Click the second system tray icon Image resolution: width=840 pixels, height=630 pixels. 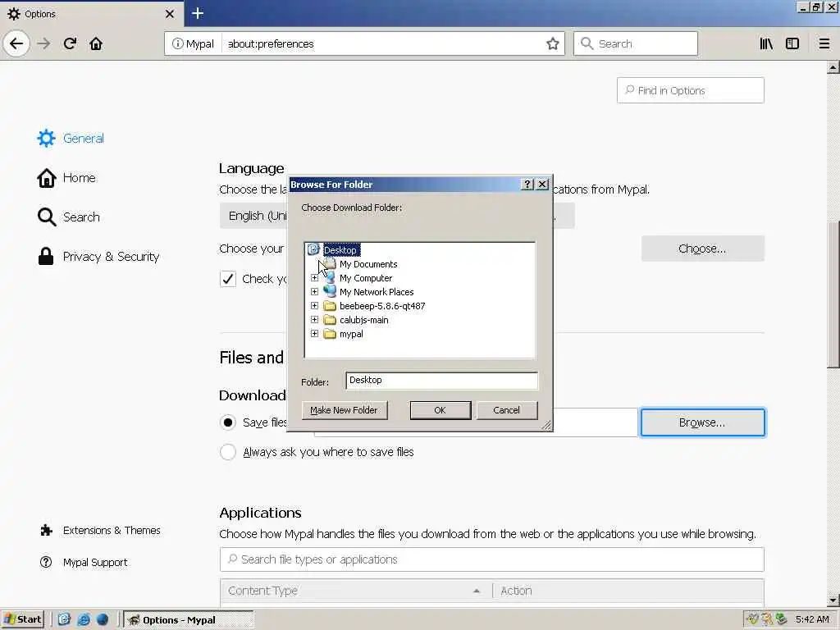coord(767,619)
